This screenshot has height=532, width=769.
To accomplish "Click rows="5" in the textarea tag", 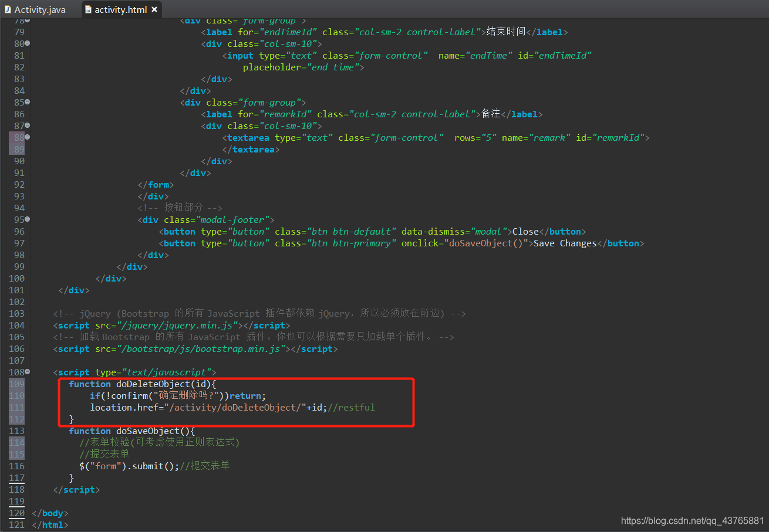I will [475, 138].
